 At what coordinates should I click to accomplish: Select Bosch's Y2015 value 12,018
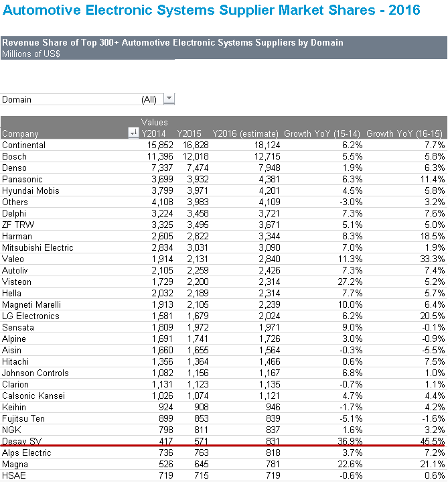196,156
